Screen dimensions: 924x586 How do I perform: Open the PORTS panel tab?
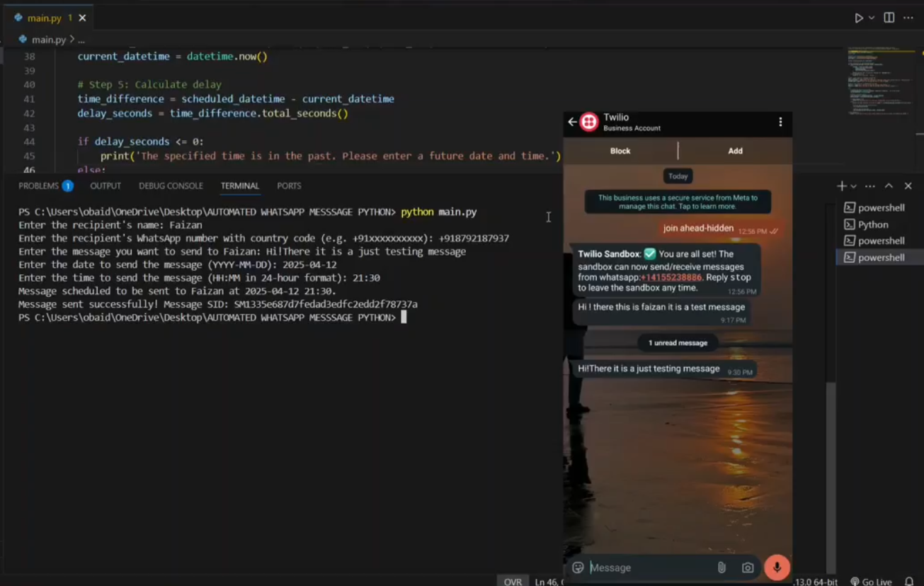pyautogui.click(x=289, y=186)
